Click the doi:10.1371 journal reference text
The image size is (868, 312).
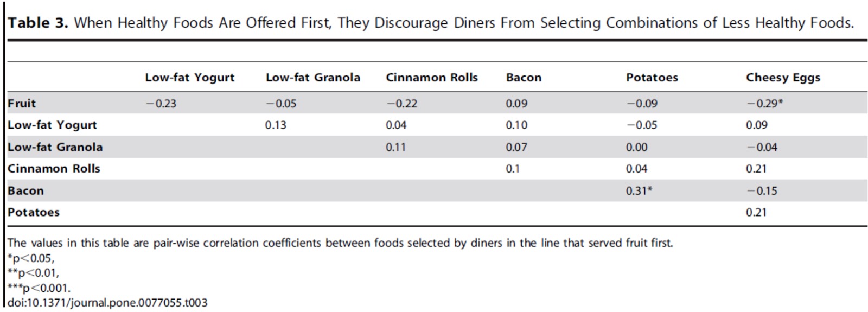[107, 303]
